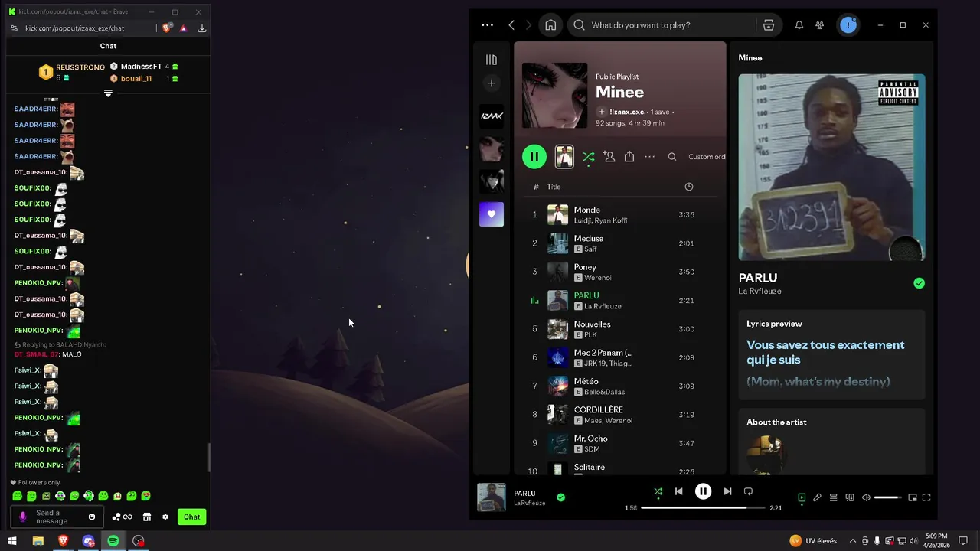This screenshot has height=551, width=980.
Task: Open Spotify notifications bell
Action: [799, 25]
